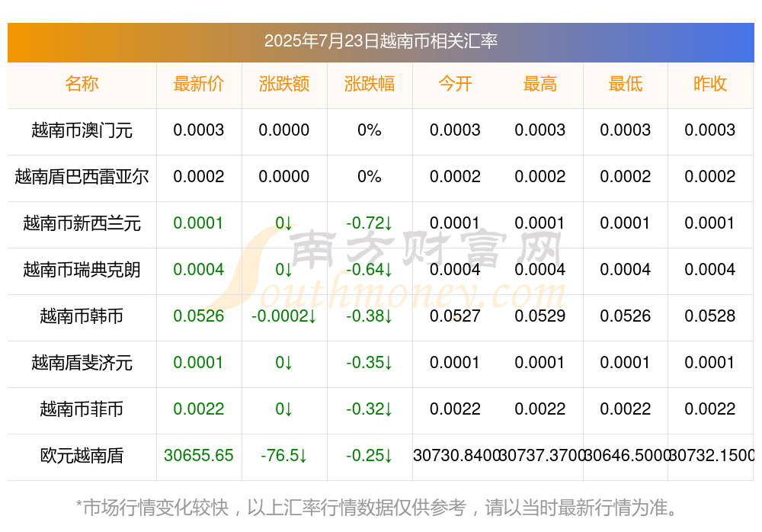Click previous close 30732.1500
The image size is (762, 532).
[712, 456]
